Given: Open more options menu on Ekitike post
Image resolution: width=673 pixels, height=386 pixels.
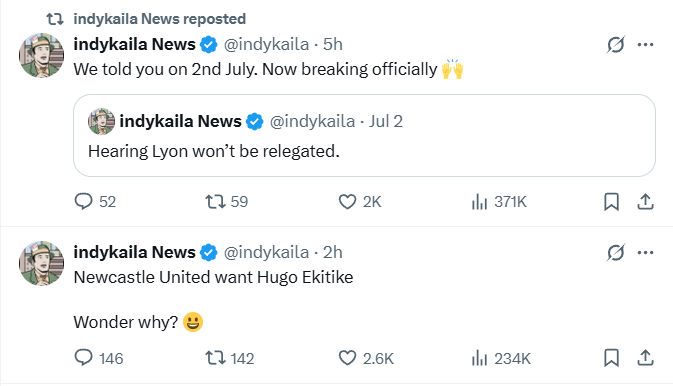Looking at the screenshot, I should [x=645, y=252].
